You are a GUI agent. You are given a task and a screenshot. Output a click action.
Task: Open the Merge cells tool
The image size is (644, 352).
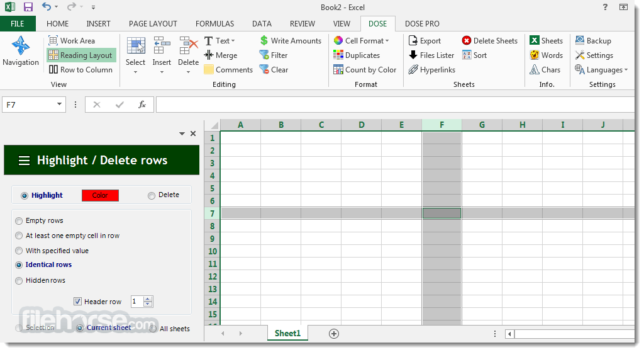pyautogui.click(x=221, y=55)
